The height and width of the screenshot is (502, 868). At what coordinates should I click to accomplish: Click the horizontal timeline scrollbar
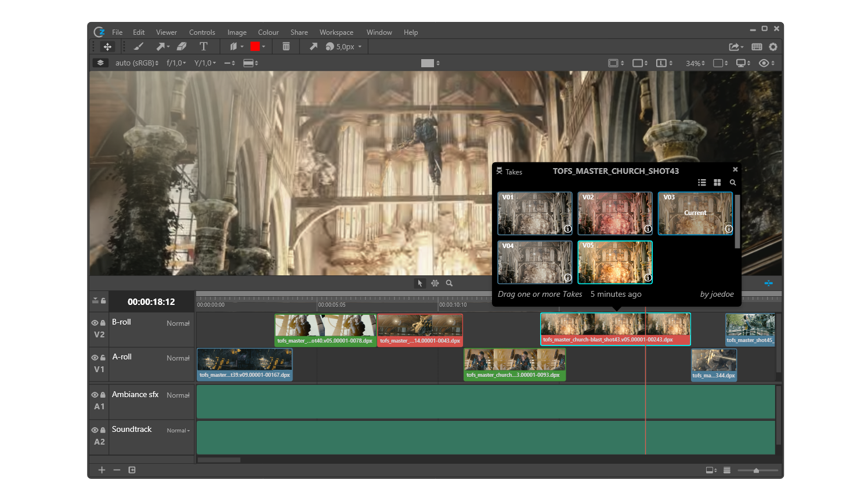click(x=219, y=460)
